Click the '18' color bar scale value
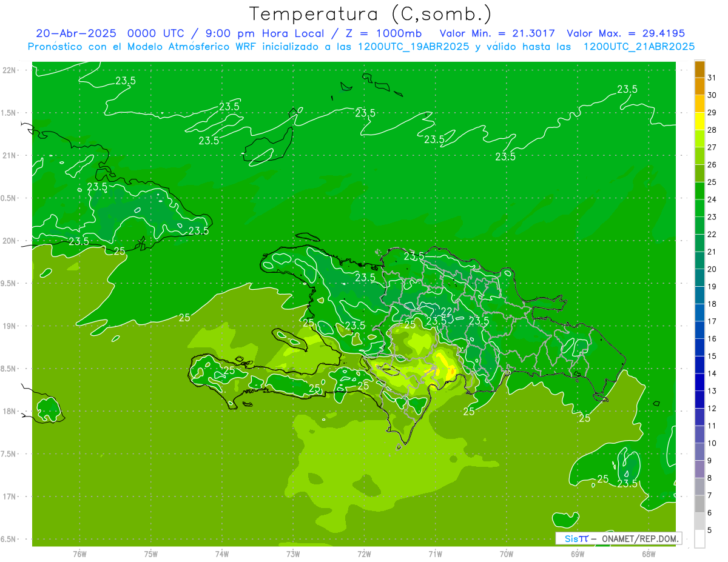Screen dimensions: 728x562 point(712,304)
